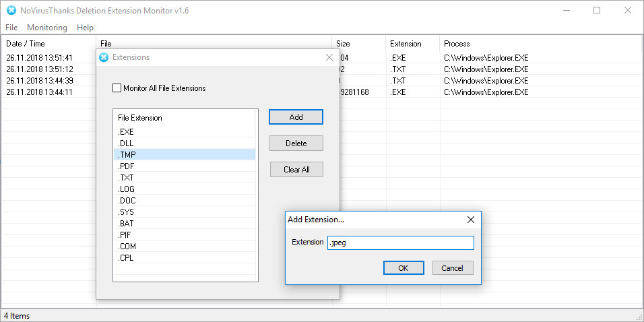Select .SYS in the File Extension list
The height and width of the screenshot is (322, 644).
point(184,212)
